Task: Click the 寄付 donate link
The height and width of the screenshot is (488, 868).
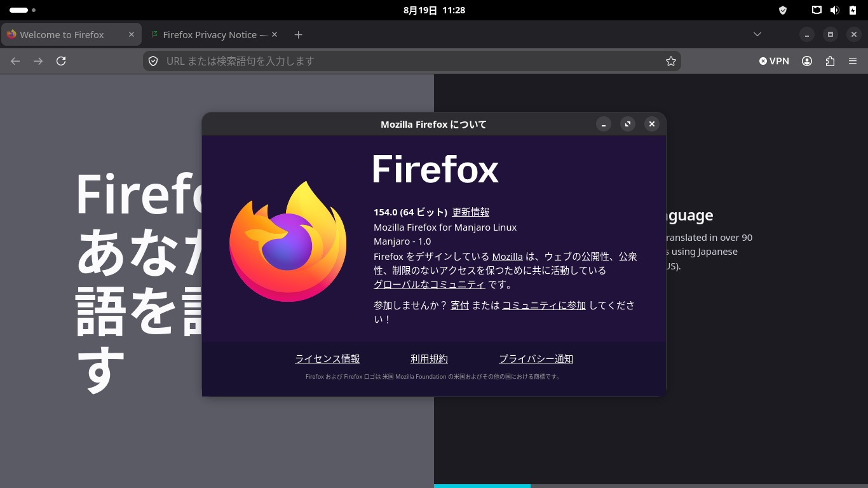Action: pos(459,305)
